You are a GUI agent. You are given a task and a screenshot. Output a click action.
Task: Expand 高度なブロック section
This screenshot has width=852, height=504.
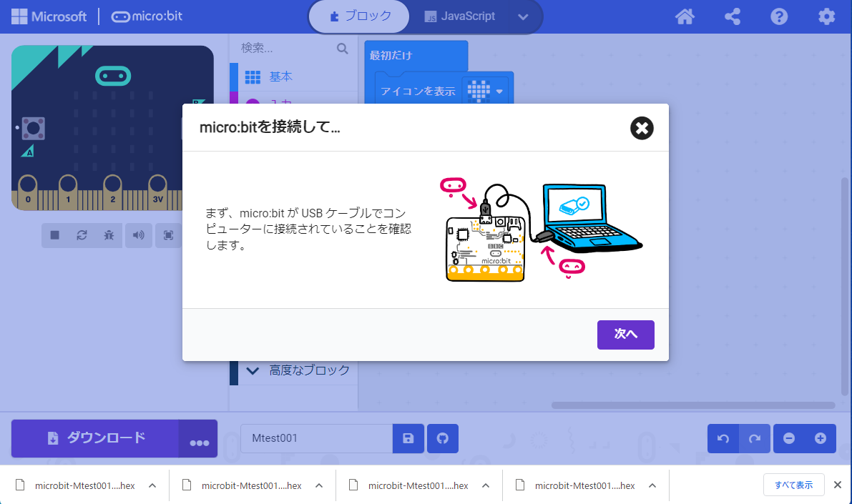point(293,370)
